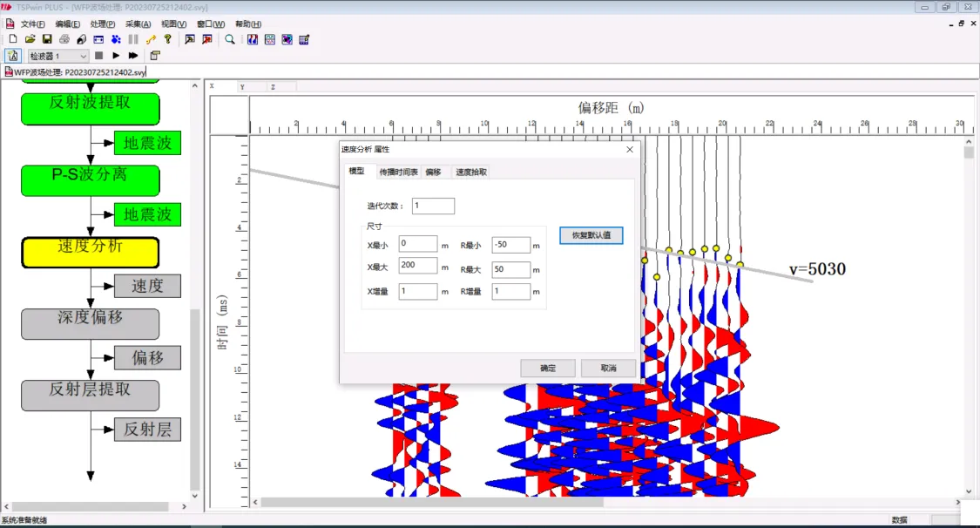Click the 确定 button
980x528 pixels.
point(548,368)
